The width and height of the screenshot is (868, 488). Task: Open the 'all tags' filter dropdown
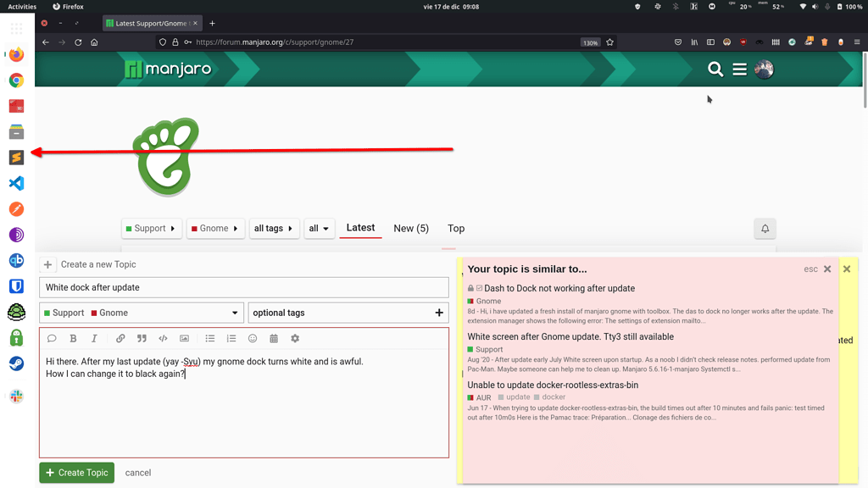[274, 229]
